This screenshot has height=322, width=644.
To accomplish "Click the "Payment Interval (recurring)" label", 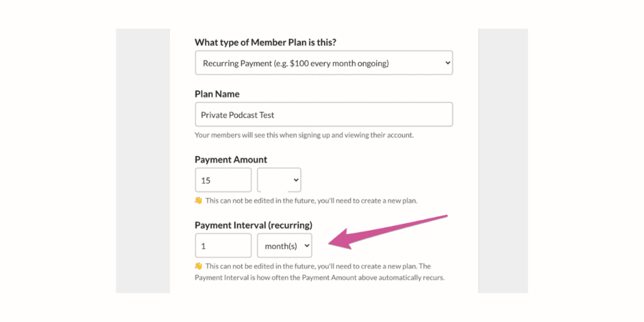I will tap(253, 226).
